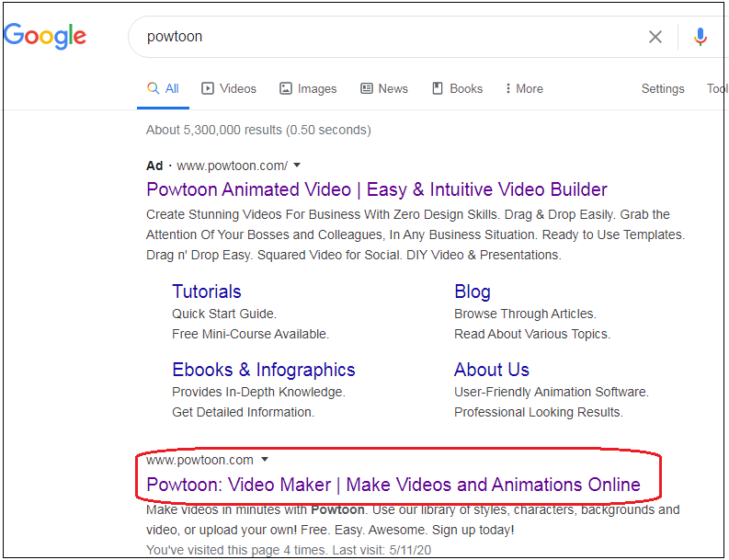Click the three-dot icon beside More
The width and height of the screenshot is (729, 560).
[x=507, y=88]
